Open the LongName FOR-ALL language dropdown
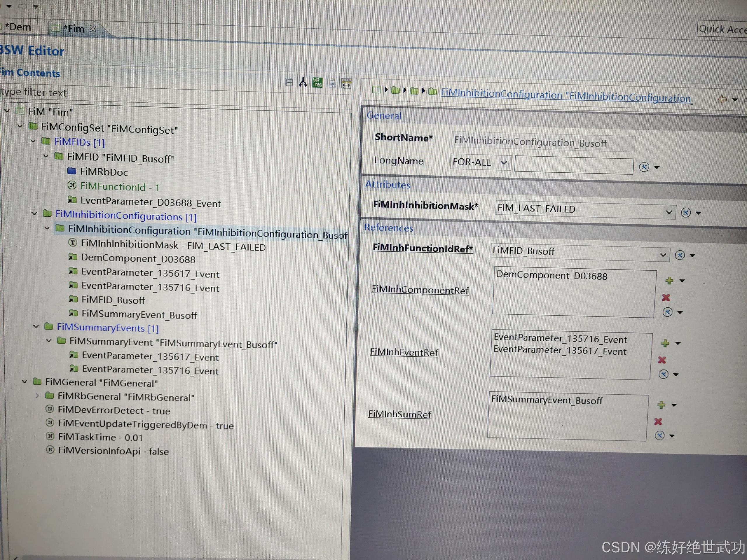747x560 pixels. coord(504,163)
